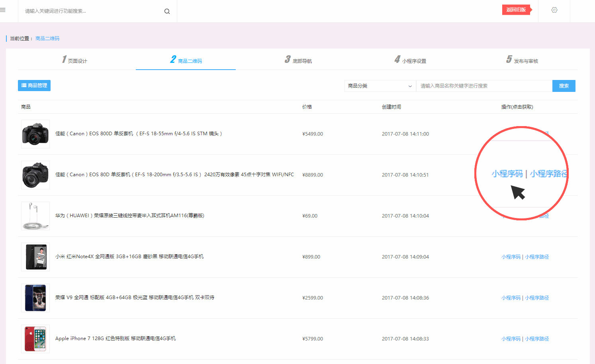Click the red iPhone 7 thumbnail

[x=35, y=339]
